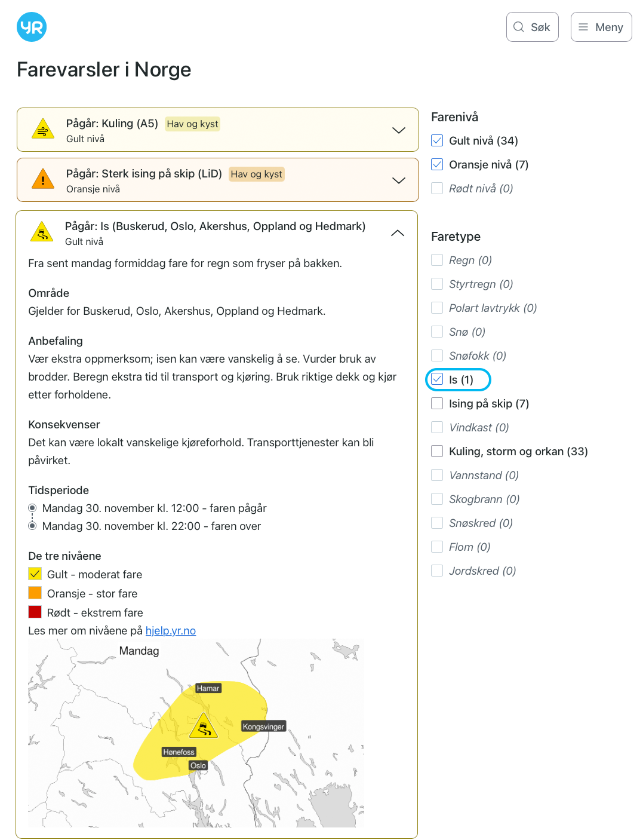Enable Kuling, storm og orkan (33) filter
The image size is (643, 840).
click(437, 451)
